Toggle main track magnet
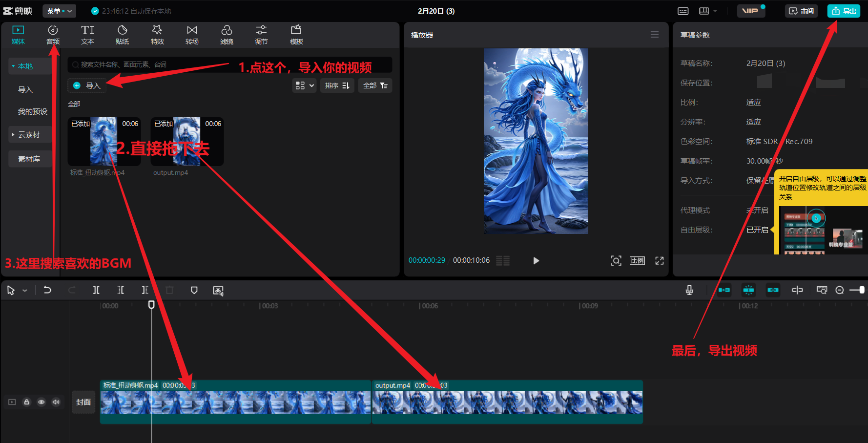The width and height of the screenshot is (868, 443). 724,290
